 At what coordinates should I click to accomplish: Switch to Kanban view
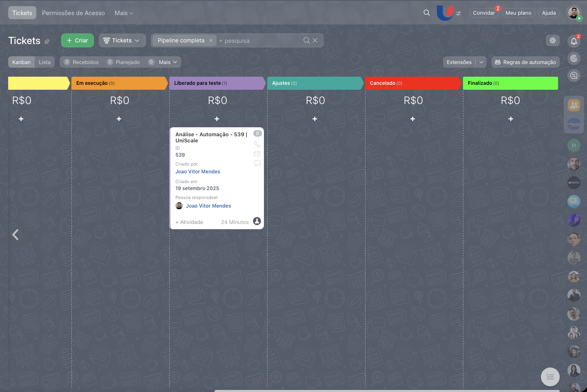(x=21, y=62)
